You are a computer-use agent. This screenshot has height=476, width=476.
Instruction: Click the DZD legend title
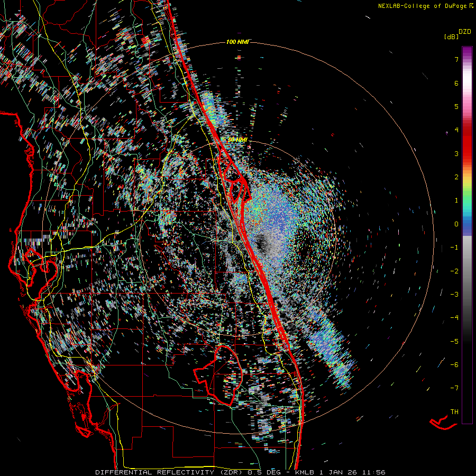pyautogui.click(x=465, y=32)
